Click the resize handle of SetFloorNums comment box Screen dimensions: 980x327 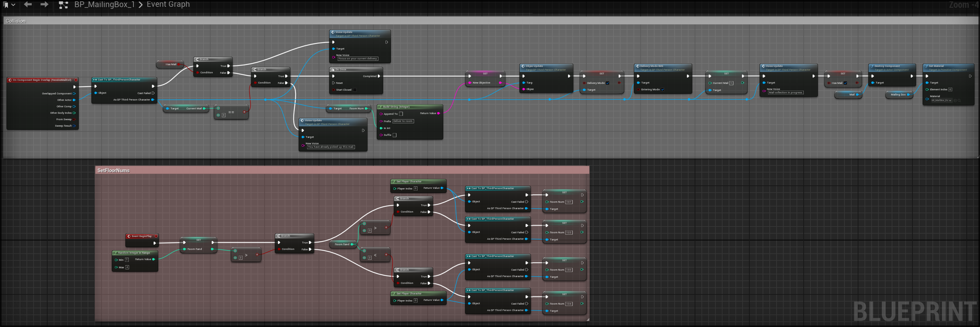[x=588, y=320]
